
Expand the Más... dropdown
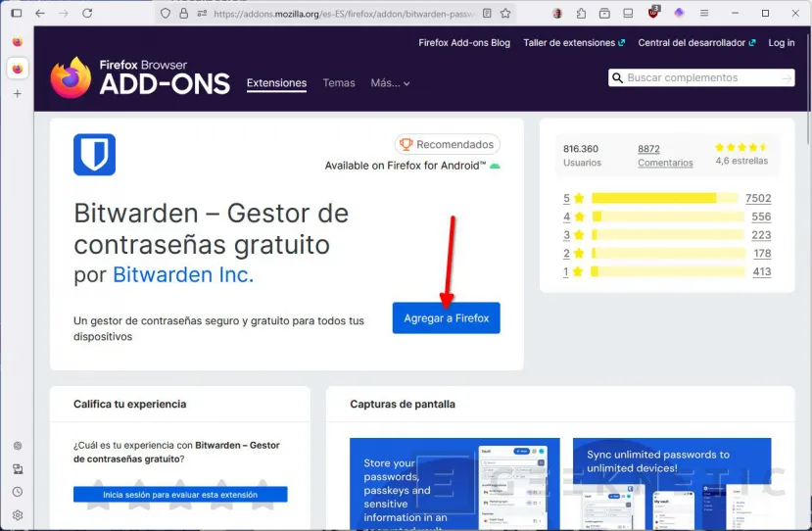point(390,83)
